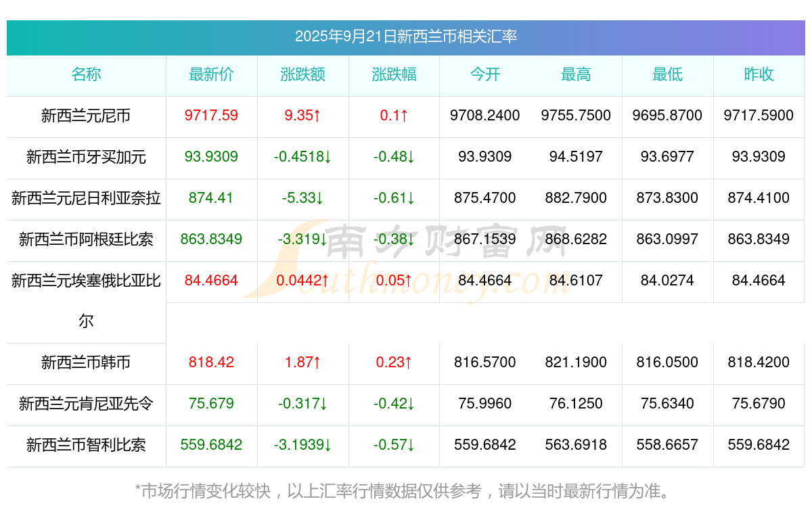
Task: Click highest value 84.6107
Action: tap(576, 280)
